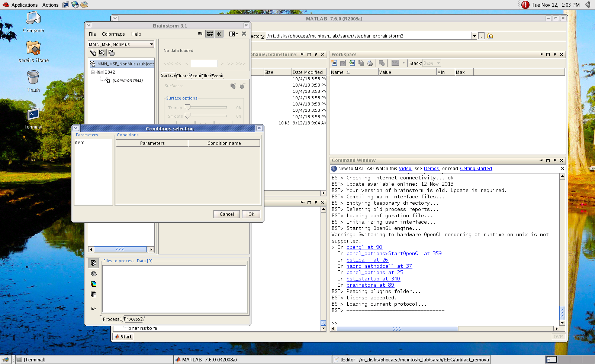
Task: Switch to the Editor window in taskbar
Action: pos(411,360)
